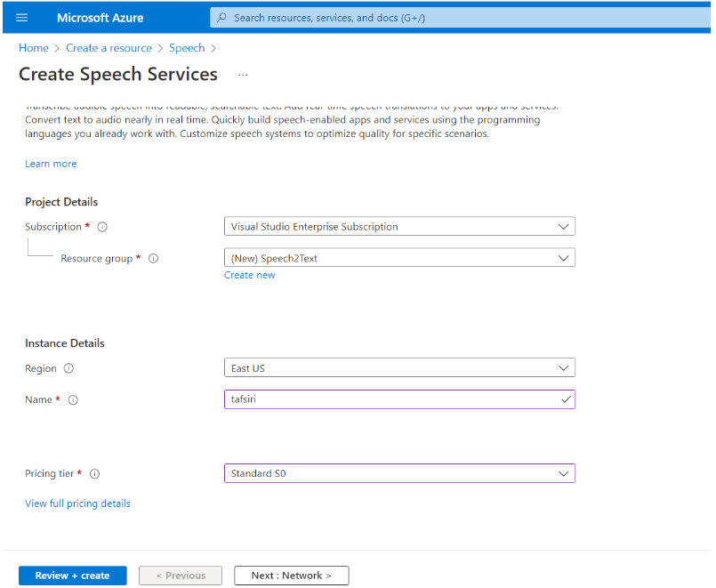Expand the Subscription dropdown
The image size is (716, 588).
[x=398, y=227]
